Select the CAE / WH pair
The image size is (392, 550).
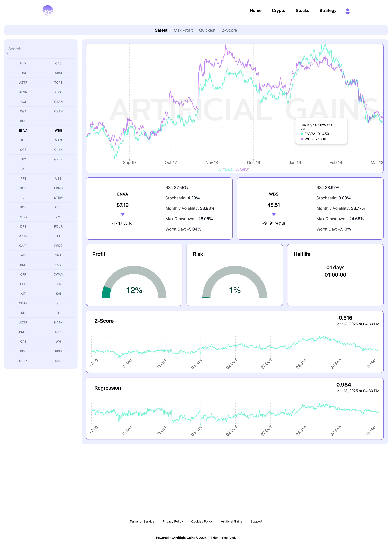coord(41,342)
